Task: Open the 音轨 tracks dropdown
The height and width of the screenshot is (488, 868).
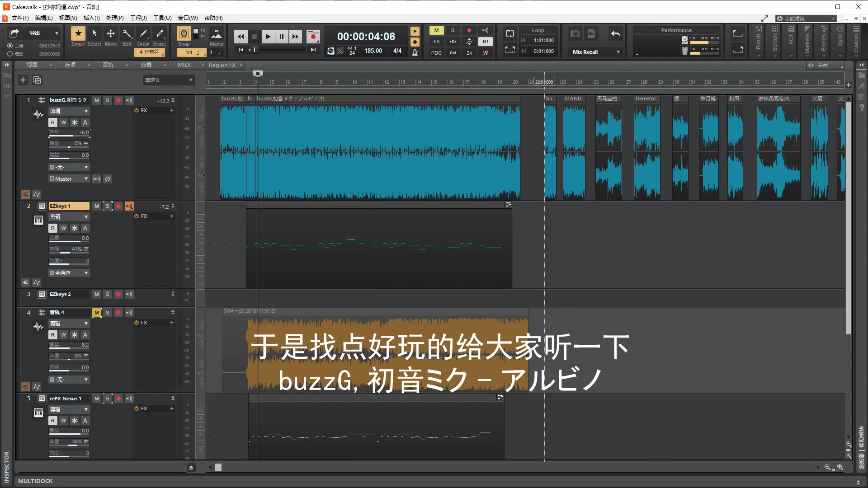Action: coord(111,65)
